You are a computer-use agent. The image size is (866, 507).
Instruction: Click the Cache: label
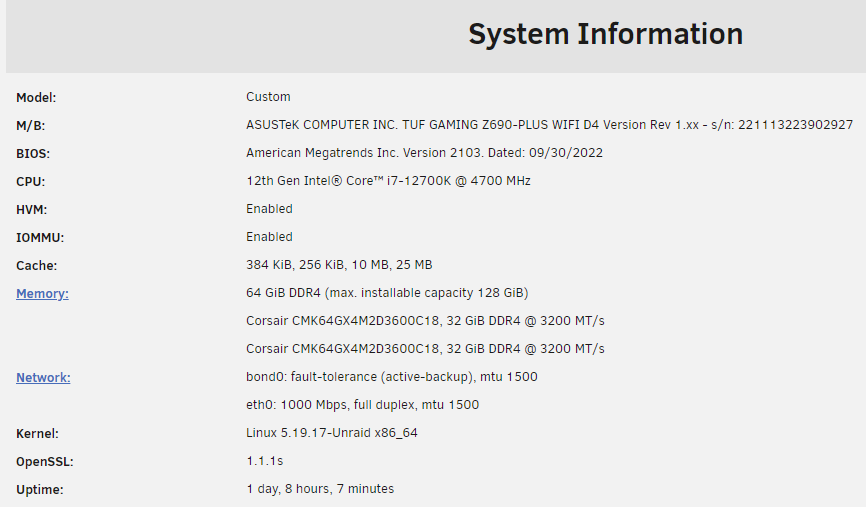[36, 266]
